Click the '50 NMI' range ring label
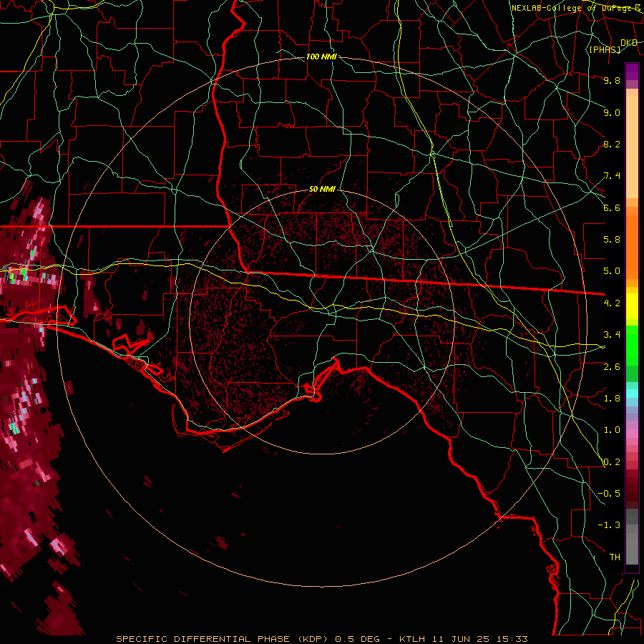This screenshot has height=644, width=644. 322,190
